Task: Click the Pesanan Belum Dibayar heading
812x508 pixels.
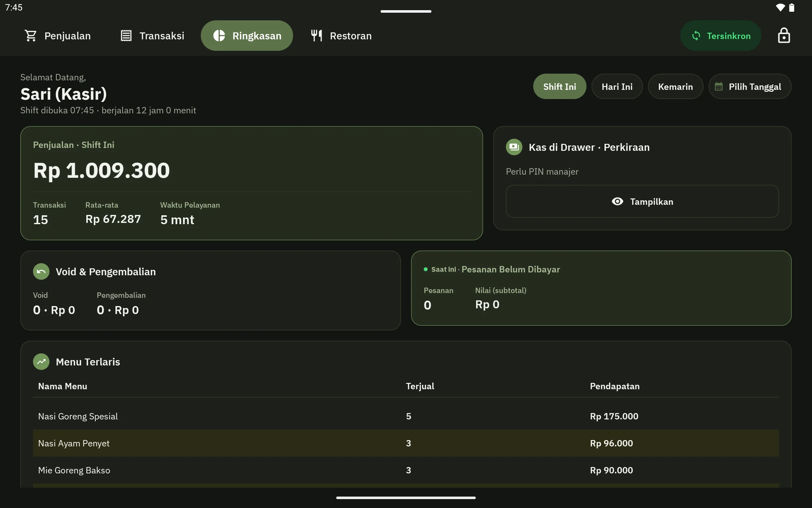Action: point(510,269)
